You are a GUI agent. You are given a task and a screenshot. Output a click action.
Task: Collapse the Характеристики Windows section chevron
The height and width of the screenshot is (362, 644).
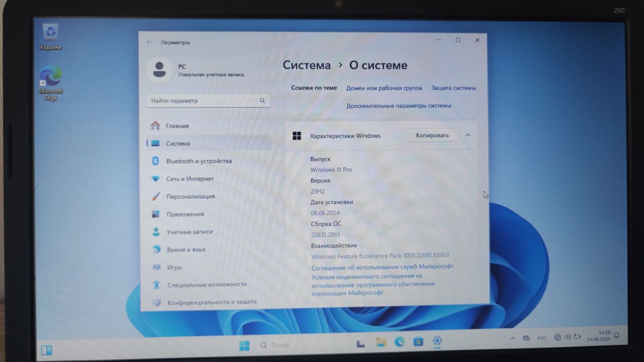tap(468, 135)
